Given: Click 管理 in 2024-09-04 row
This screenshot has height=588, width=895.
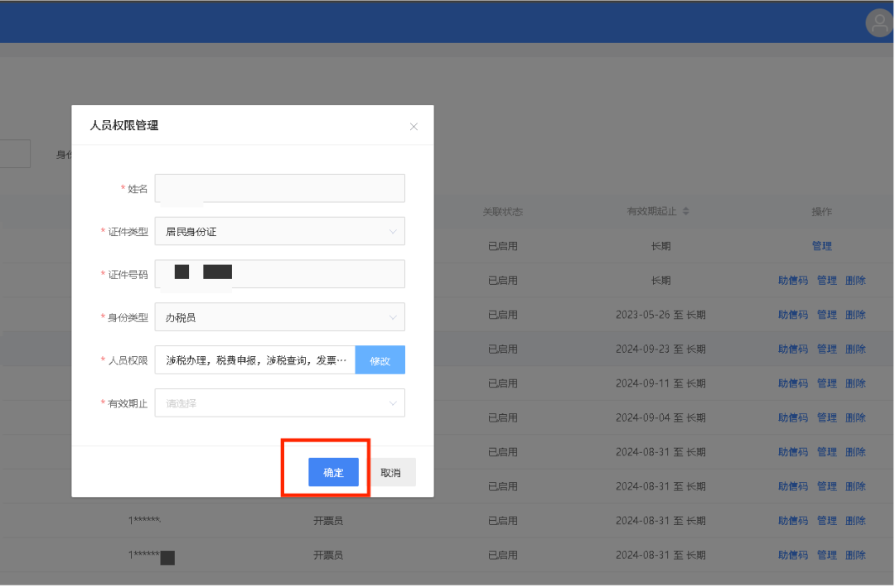Looking at the screenshot, I should coord(827,418).
